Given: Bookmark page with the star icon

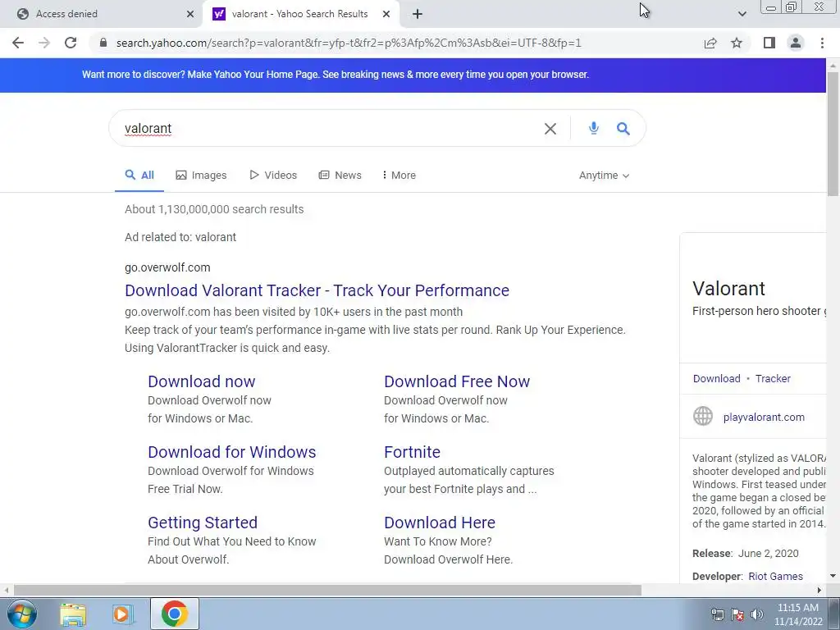Looking at the screenshot, I should pos(737,43).
